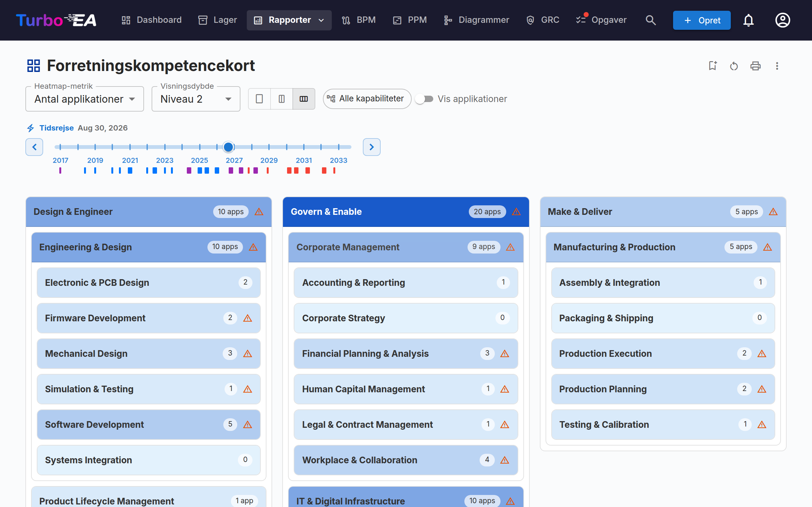Click the search magnifier icon
The height and width of the screenshot is (507, 812).
[x=651, y=20]
